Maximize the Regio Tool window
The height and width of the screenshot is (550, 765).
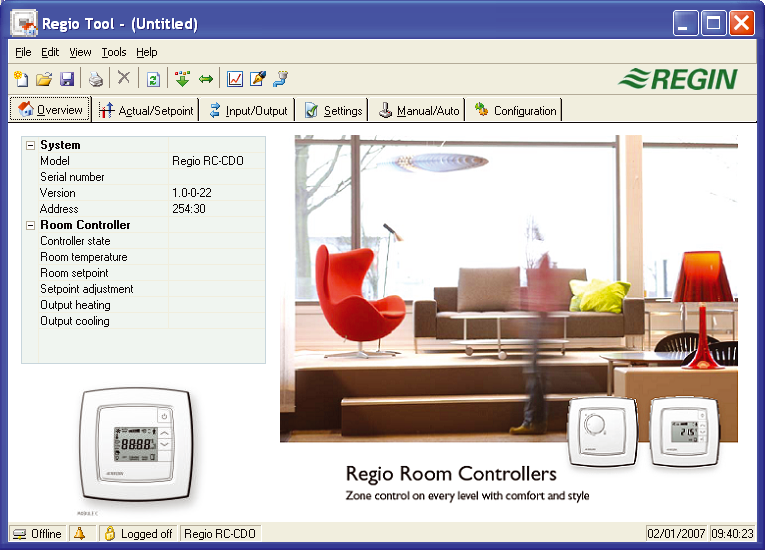pyautogui.click(x=714, y=23)
